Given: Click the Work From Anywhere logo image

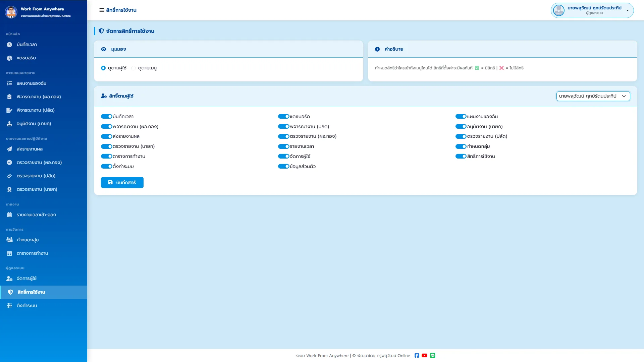Looking at the screenshot, I should tap(11, 12).
